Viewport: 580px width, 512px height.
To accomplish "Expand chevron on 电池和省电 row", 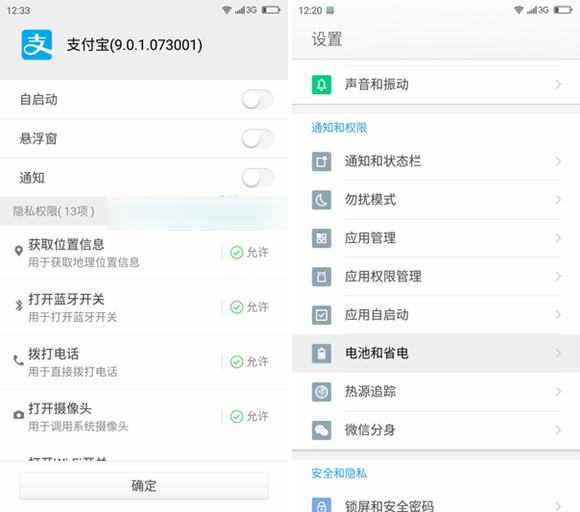I will pyautogui.click(x=558, y=353).
